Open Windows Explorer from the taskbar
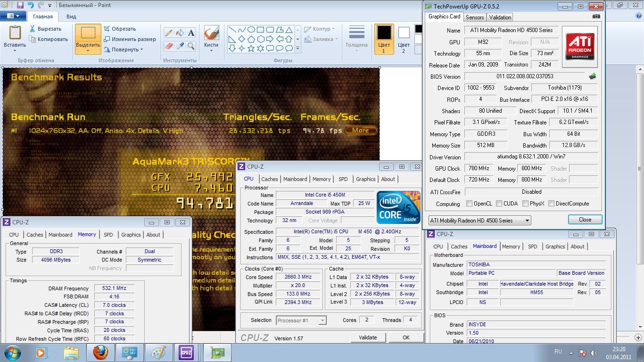Image resolution: width=644 pixels, height=362 pixels. click(x=71, y=353)
